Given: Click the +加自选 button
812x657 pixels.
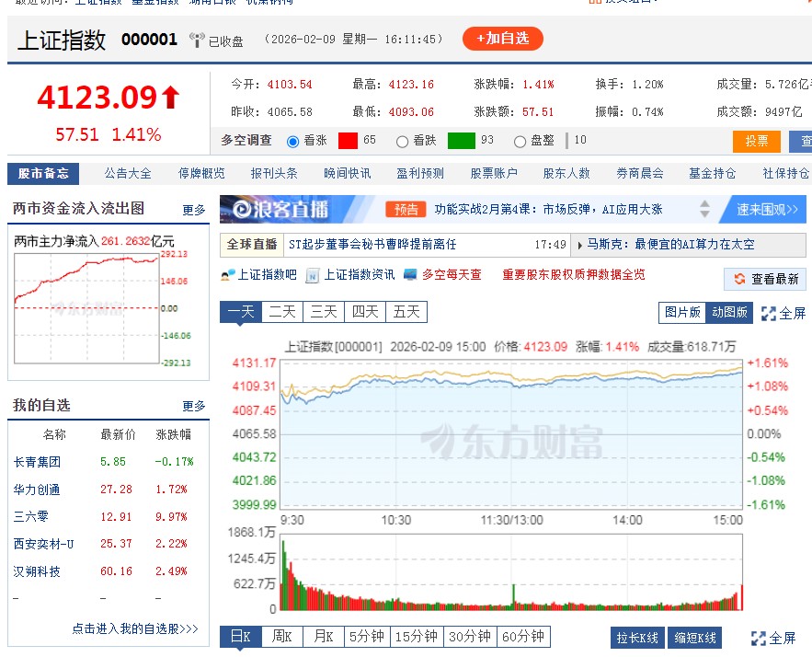Looking at the screenshot, I should [503, 40].
